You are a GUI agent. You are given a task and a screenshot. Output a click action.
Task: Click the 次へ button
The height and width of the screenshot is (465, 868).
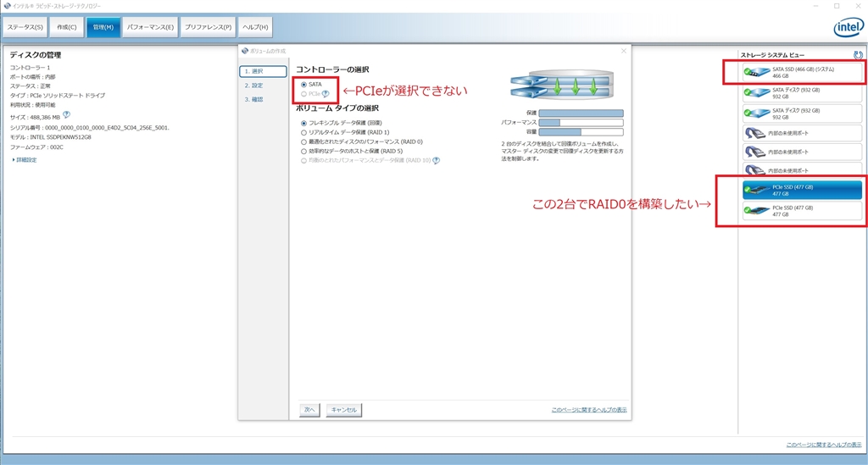(309, 410)
